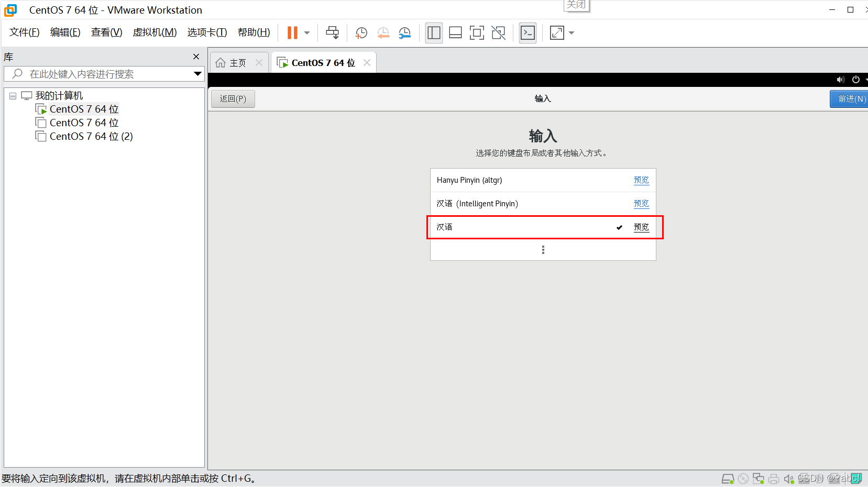Screen dimensions: 868x487
Task: Open the 文件(F) menu
Action: (x=25, y=32)
